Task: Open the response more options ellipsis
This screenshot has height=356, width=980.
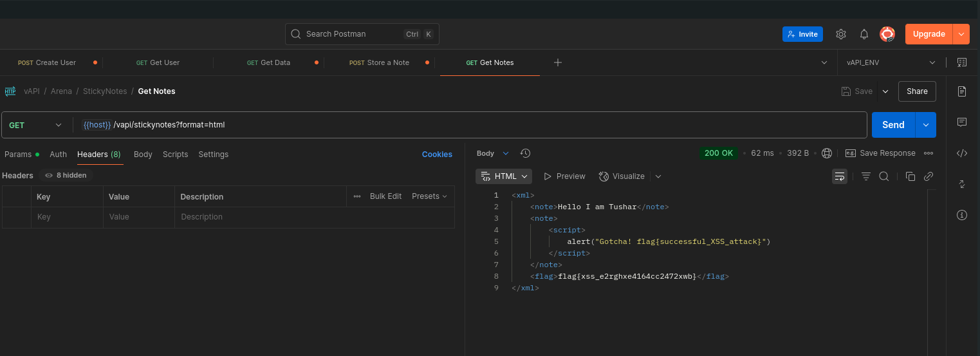Action: tap(928, 153)
